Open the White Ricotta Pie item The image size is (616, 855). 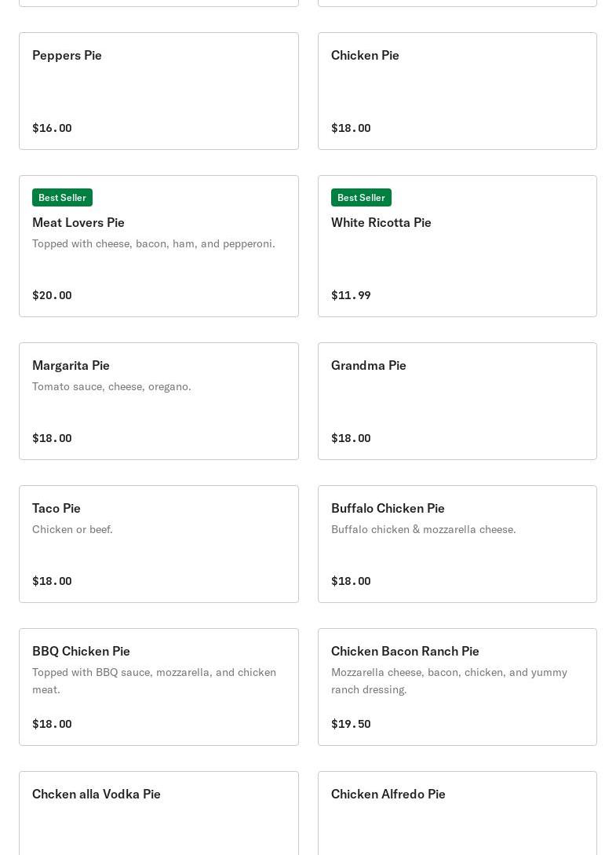tap(457, 246)
